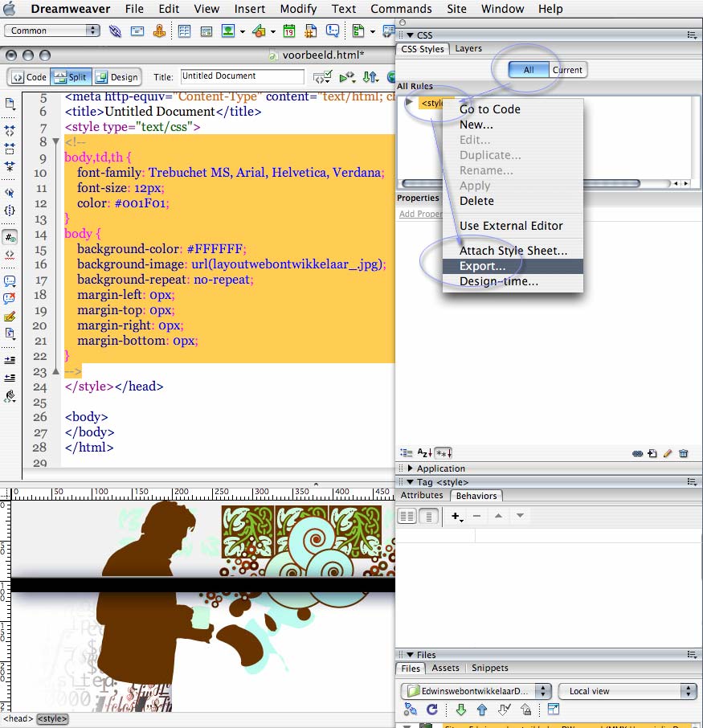The height and width of the screenshot is (728, 703).
Task: Click the Edit Style pencil icon
Action: click(668, 454)
